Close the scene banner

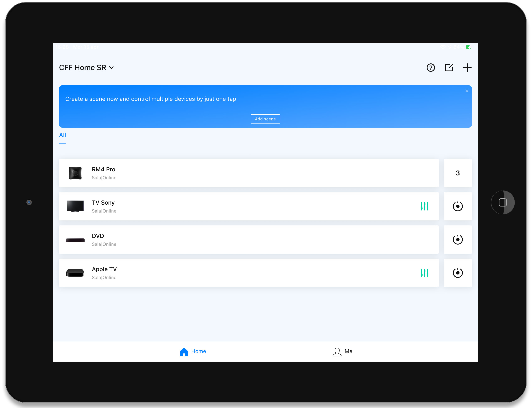point(467,91)
